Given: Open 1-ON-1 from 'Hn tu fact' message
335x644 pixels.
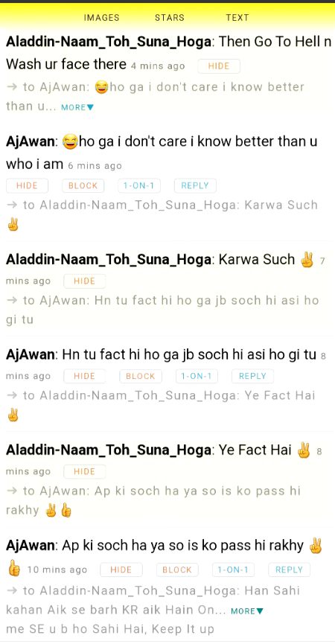Looking at the screenshot, I should click(x=197, y=376).
